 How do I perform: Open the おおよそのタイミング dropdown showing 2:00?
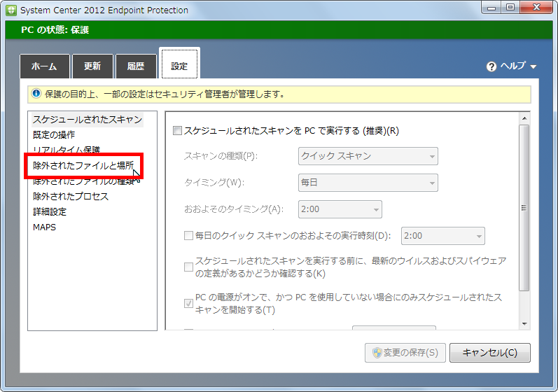tap(340, 209)
